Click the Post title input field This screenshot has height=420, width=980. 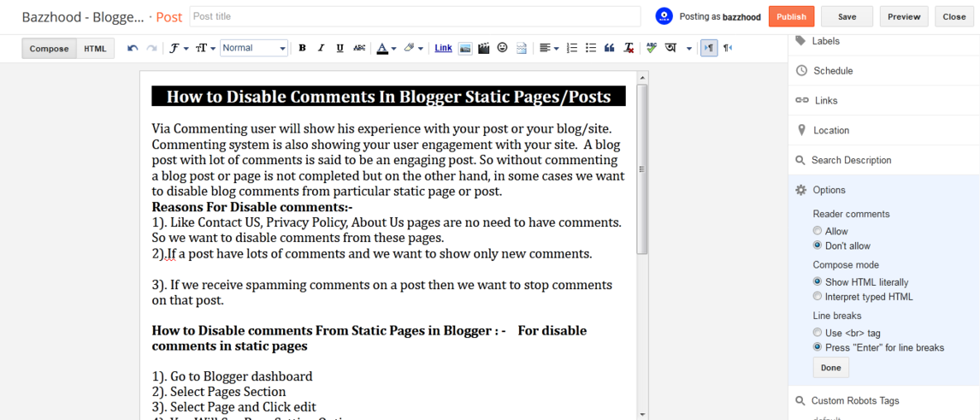point(415,16)
